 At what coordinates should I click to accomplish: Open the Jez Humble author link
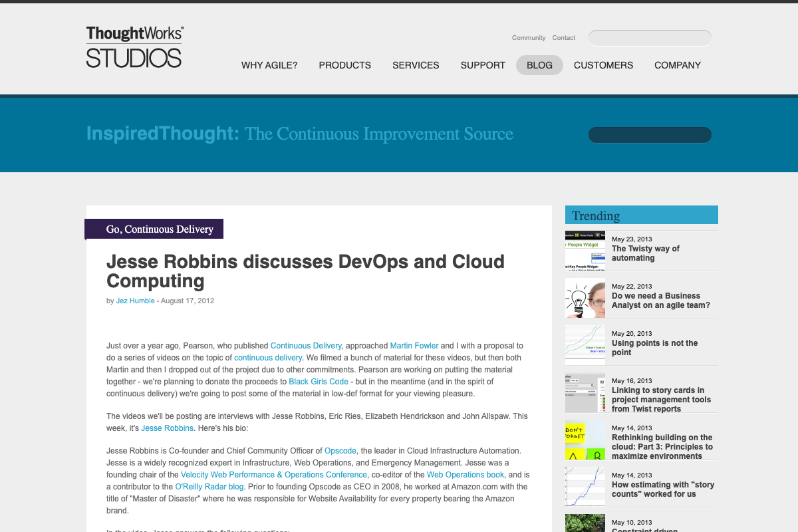[135, 301]
